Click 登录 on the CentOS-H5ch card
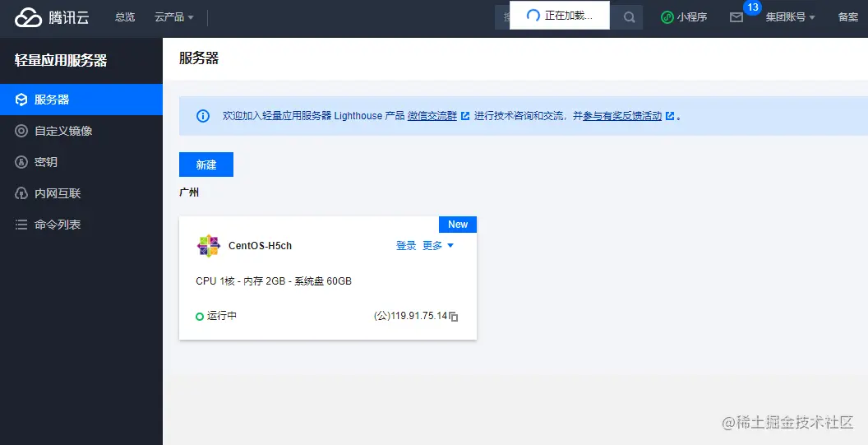This screenshot has height=445, width=868. tap(406, 245)
